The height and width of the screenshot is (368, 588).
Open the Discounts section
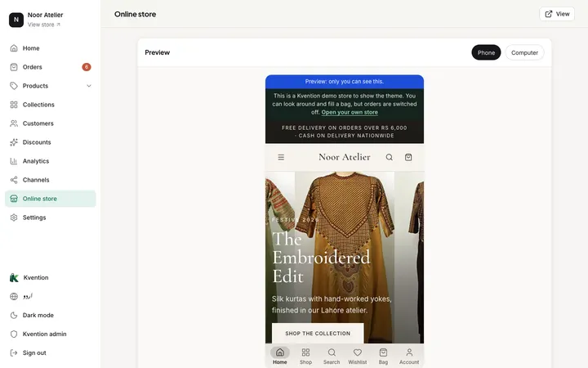[51, 142]
